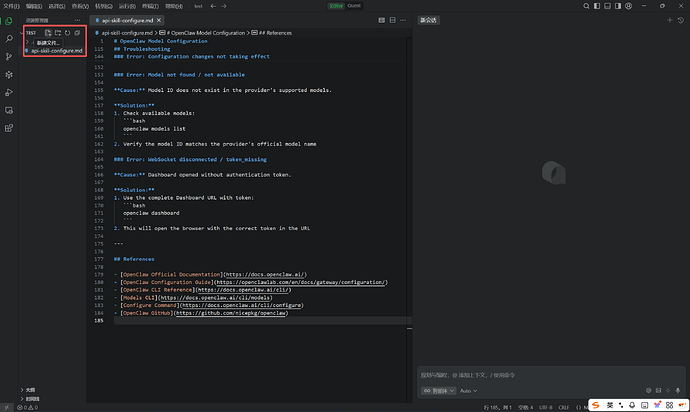Click the Refresh Explorer icon
690x412 pixels.
click(66, 33)
